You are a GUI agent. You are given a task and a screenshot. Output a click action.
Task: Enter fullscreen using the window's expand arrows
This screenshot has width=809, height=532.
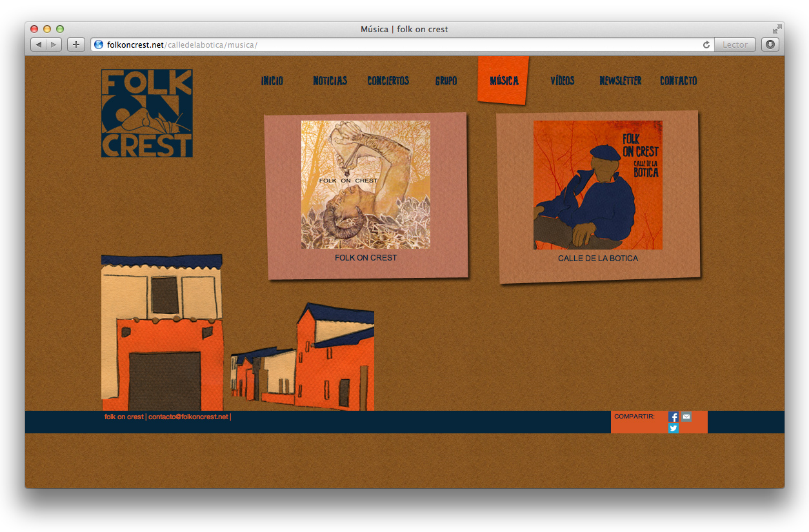coord(777,29)
